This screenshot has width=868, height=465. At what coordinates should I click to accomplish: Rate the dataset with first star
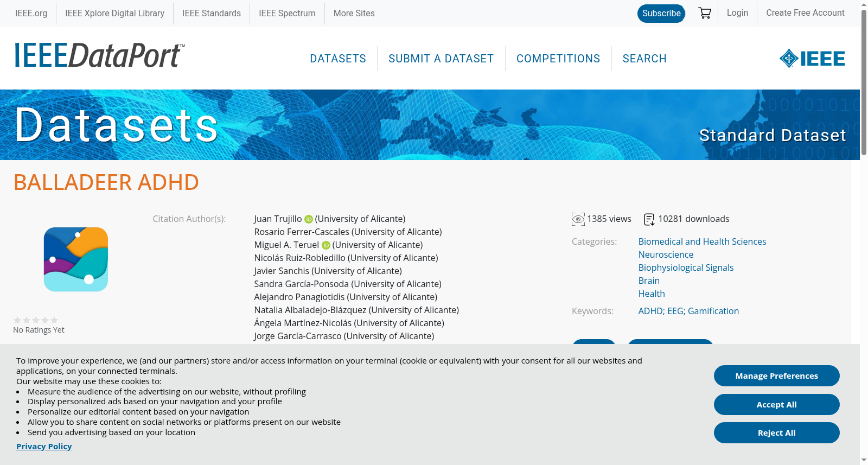coord(17,320)
